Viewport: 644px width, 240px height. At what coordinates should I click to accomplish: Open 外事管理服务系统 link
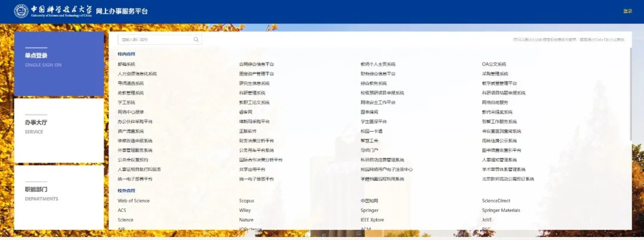135,151
